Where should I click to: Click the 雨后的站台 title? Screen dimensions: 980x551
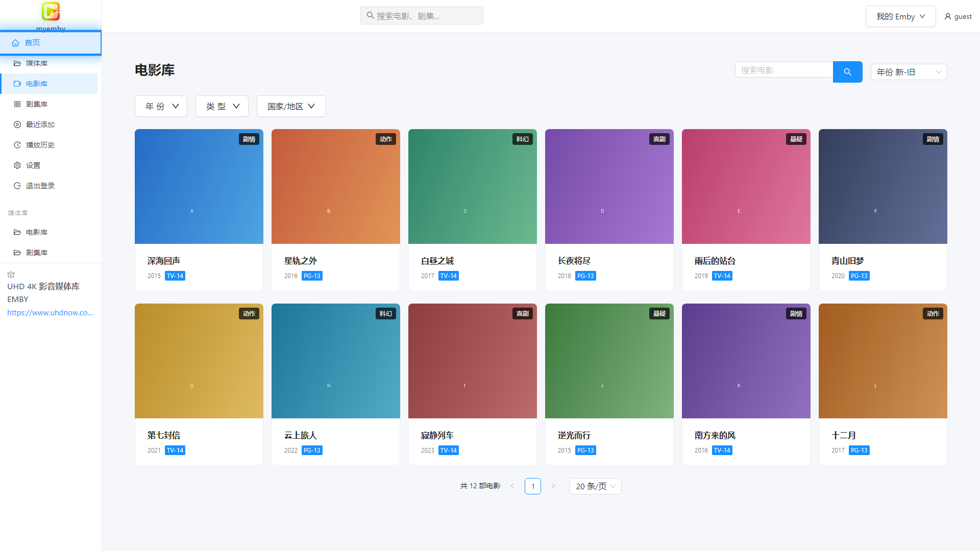pyautogui.click(x=715, y=261)
